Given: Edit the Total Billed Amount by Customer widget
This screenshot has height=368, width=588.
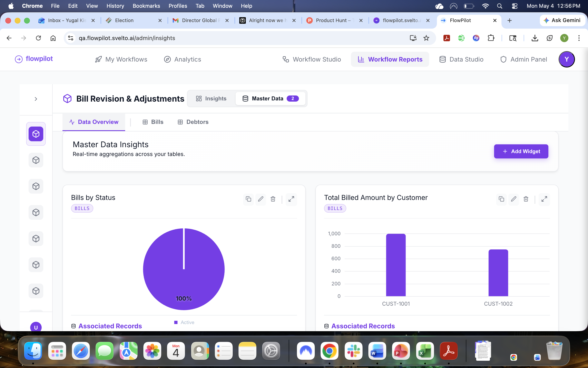Looking at the screenshot, I should click(x=514, y=199).
